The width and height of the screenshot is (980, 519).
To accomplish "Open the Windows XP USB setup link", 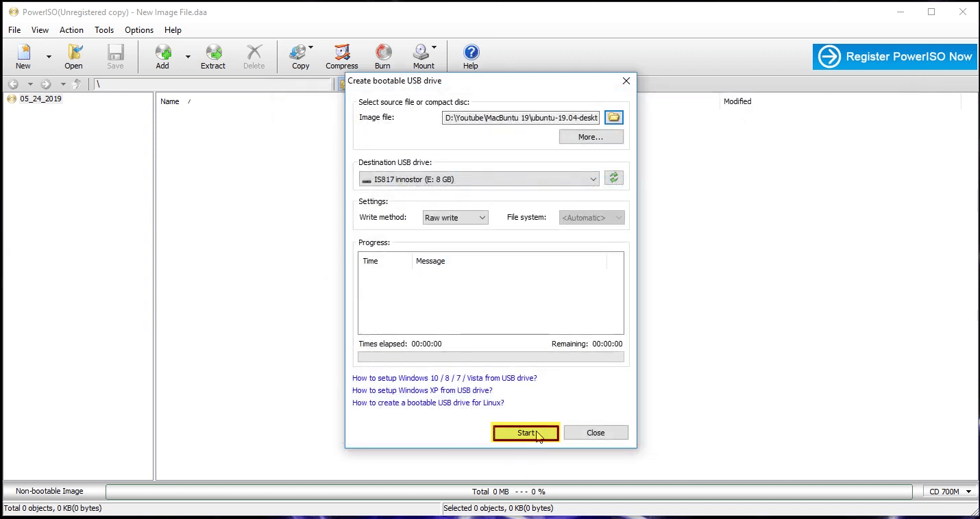I will 422,390.
